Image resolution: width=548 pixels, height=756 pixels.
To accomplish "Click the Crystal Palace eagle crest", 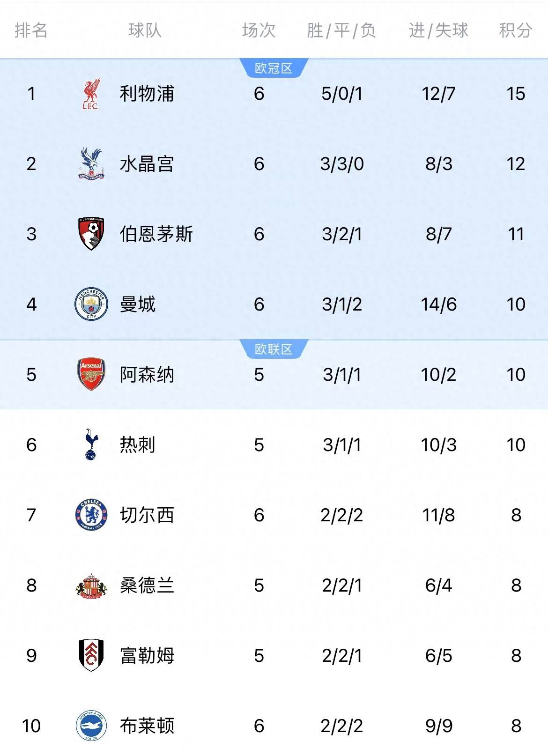I will (91, 163).
